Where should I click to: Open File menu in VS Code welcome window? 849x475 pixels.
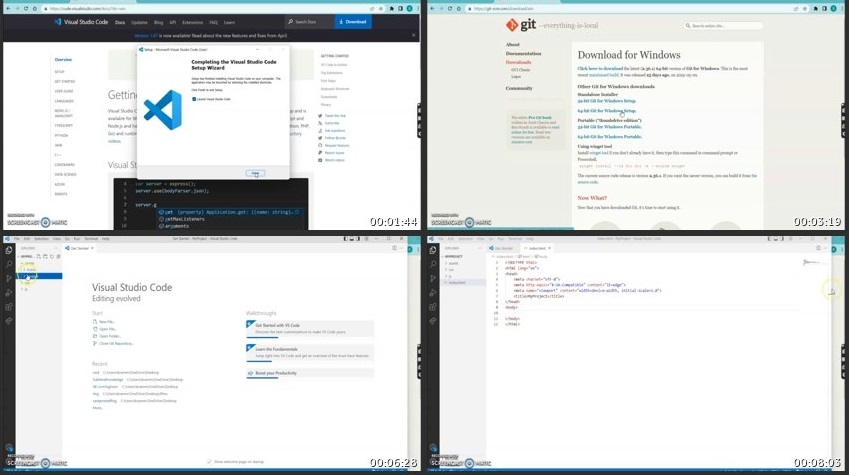17,238
